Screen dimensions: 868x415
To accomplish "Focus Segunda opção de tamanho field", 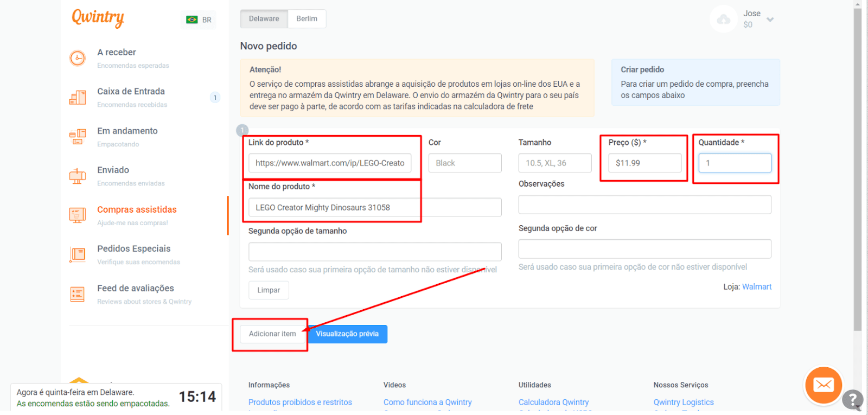I will (x=375, y=252).
